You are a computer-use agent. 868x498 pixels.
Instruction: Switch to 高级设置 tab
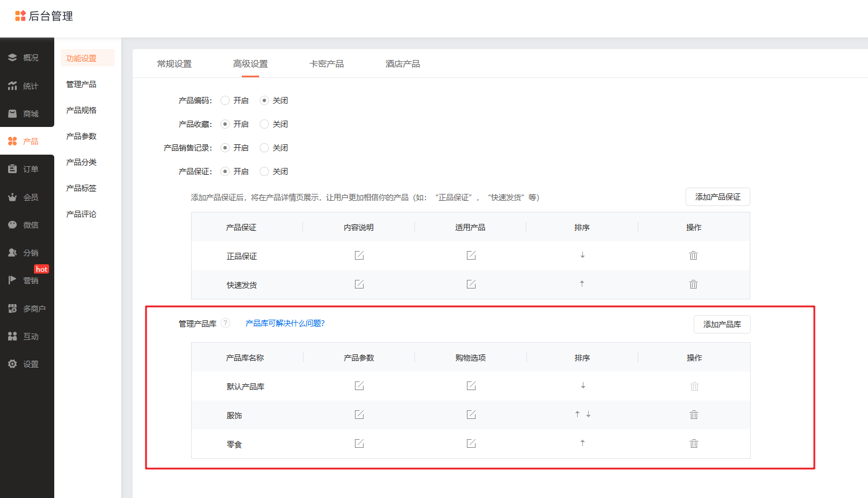coord(250,64)
